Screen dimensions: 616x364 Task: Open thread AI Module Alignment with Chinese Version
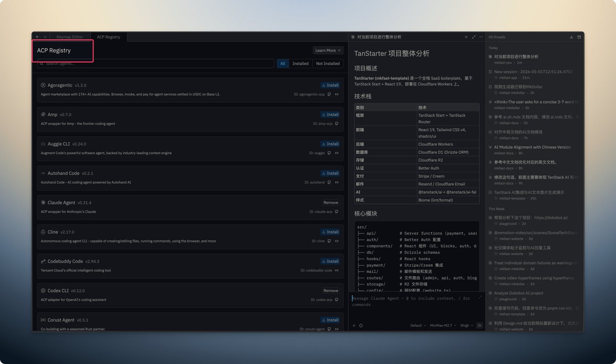pos(533,150)
